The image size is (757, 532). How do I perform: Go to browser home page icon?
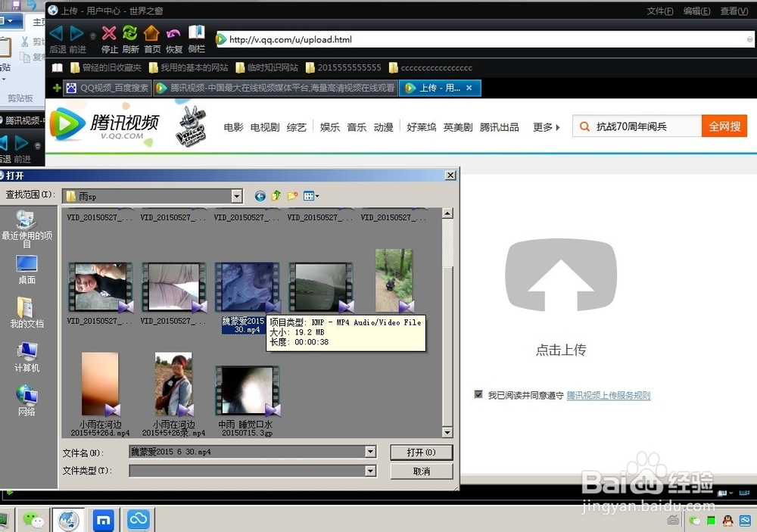(151, 33)
